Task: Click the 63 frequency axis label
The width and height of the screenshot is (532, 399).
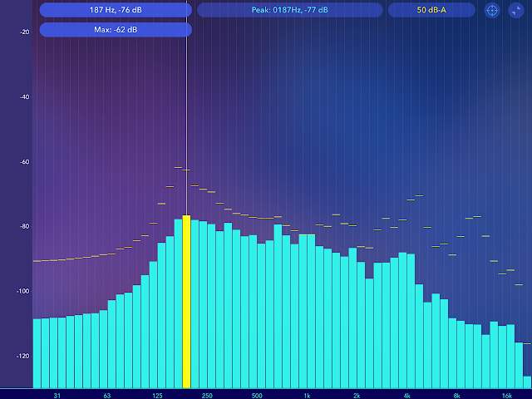Action: pos(107,396)
